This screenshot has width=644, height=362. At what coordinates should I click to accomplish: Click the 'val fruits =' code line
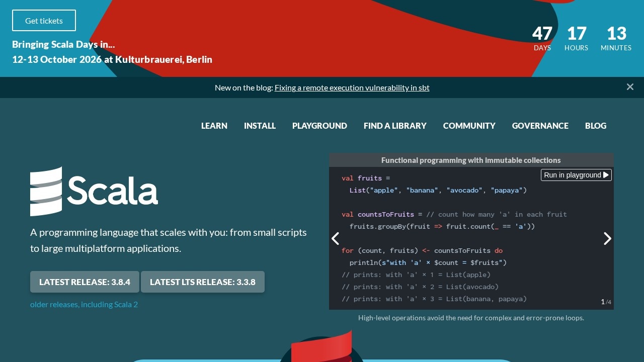(366, 178)
